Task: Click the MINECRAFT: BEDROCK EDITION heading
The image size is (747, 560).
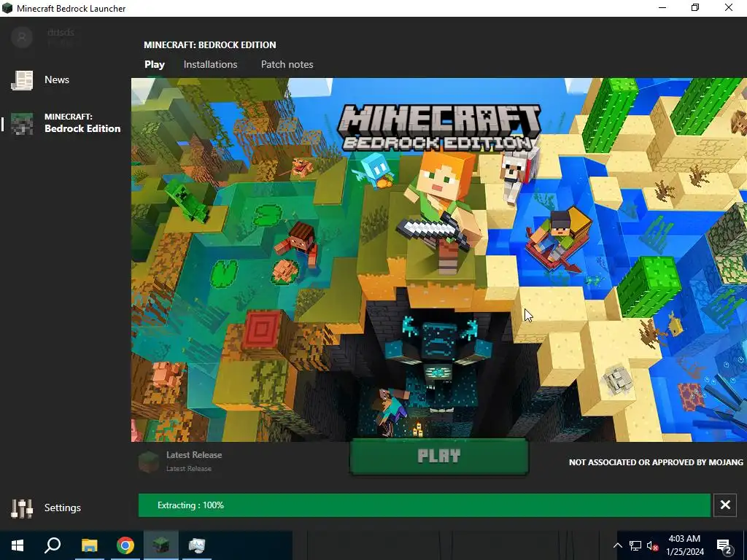Action: [x=210, y=44]
